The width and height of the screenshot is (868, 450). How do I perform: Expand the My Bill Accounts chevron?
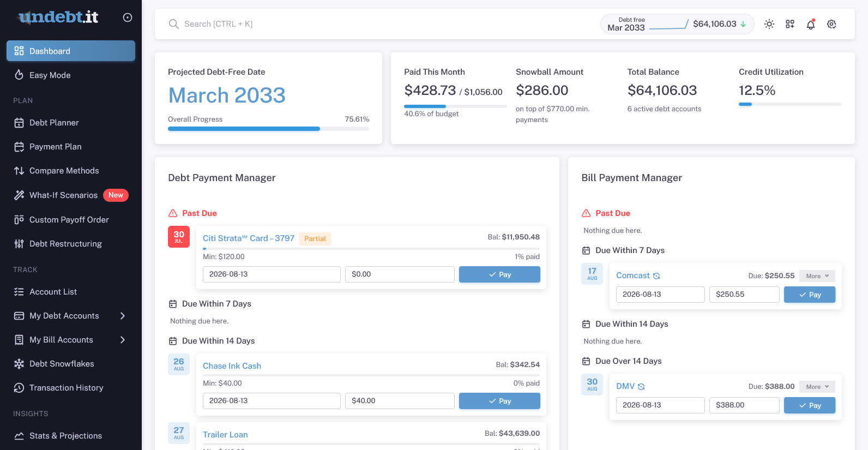click(x=123, y=340)
